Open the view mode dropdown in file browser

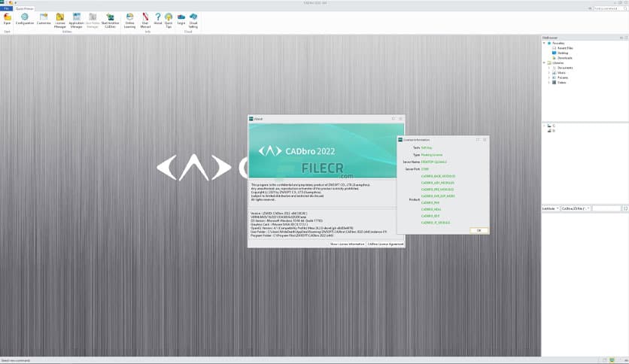(551, 208)
